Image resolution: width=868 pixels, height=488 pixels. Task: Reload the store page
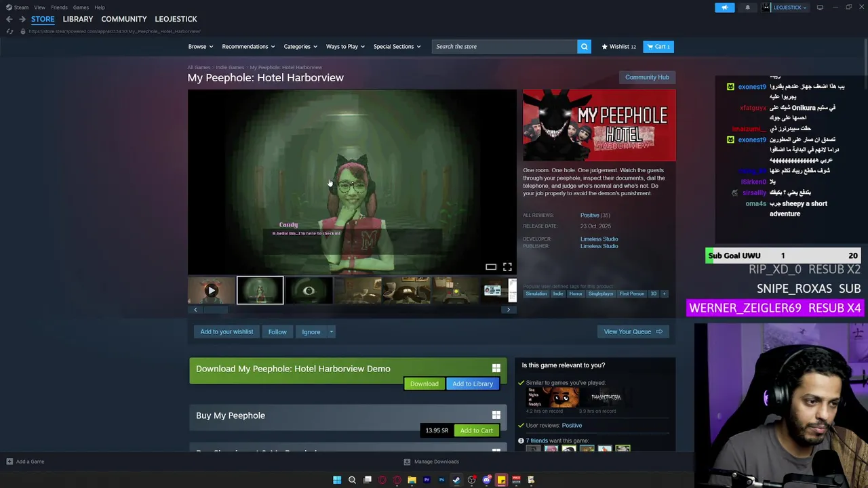click(x=9, y=31)
